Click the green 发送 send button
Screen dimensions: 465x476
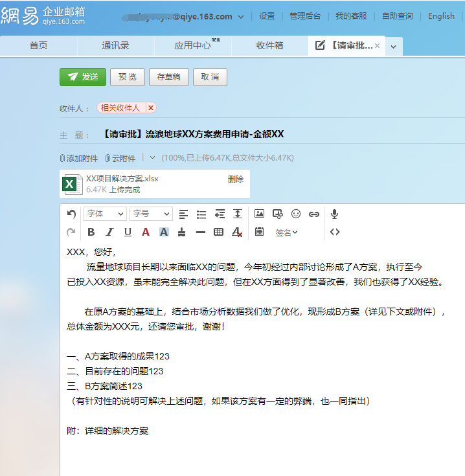[x=83, y=77]
